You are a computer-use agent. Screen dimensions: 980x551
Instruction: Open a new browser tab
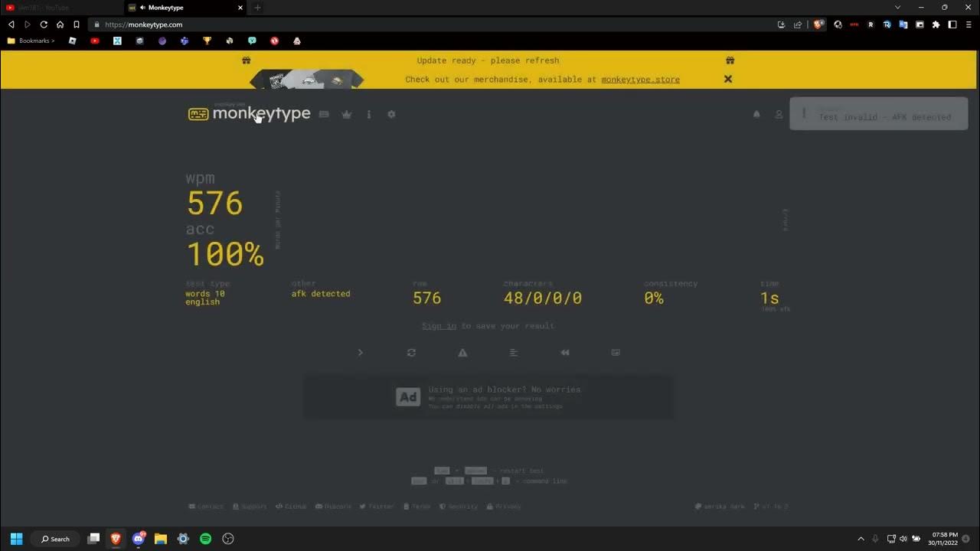[257, 8]
